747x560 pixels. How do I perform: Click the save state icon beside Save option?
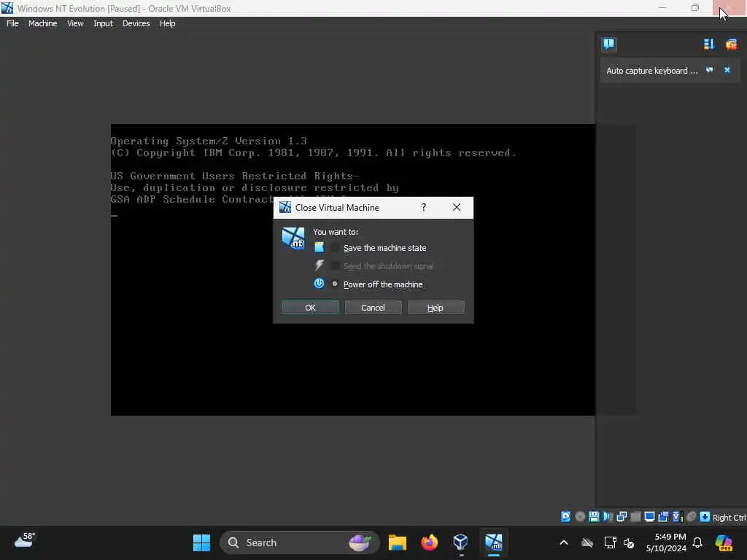tap(320, 247)
